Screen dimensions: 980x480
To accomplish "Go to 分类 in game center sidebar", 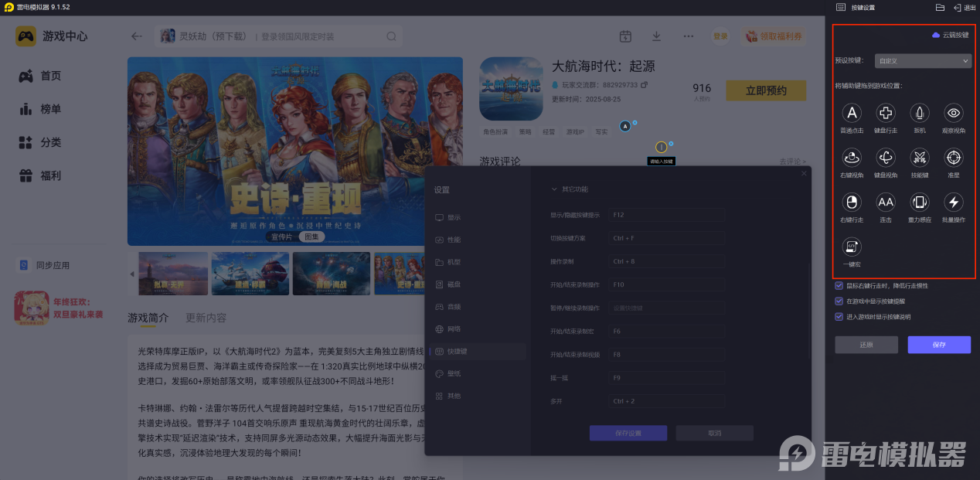I will pyautogui.click(x=40, y=142).
